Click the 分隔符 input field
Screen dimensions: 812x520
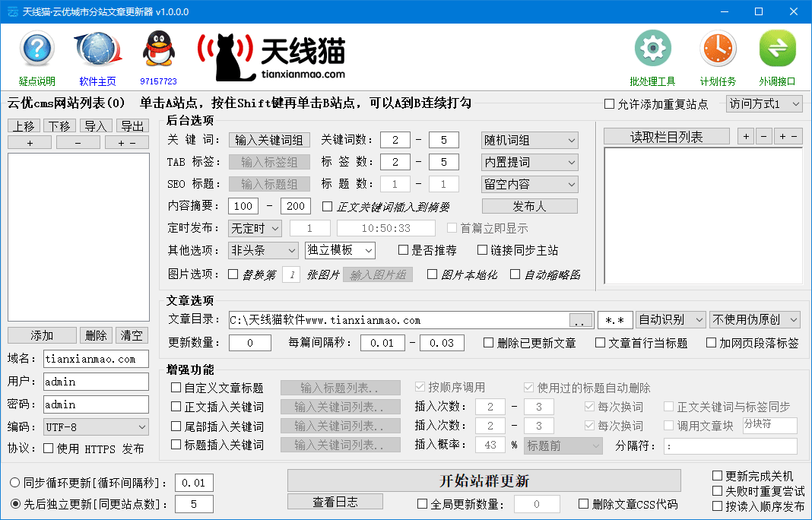(x=731, y=446)
